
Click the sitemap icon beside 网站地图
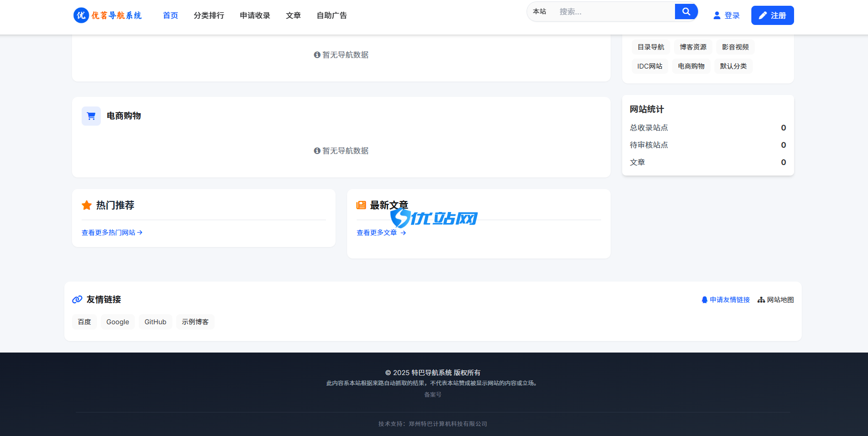tap(761, 300)
